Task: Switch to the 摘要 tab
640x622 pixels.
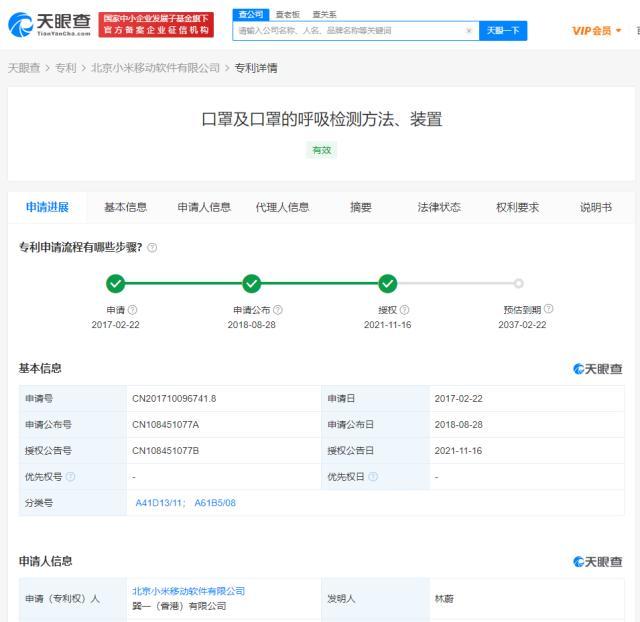Action: click(361, 207)
